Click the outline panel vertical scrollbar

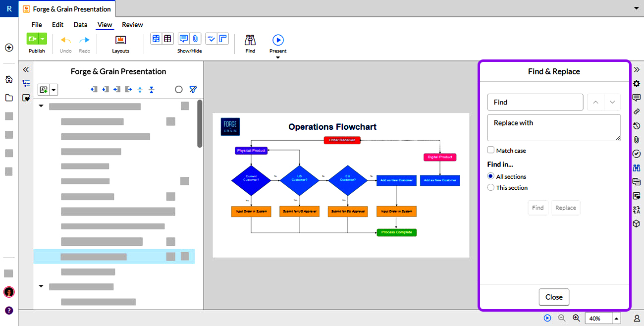pos(200,124)
